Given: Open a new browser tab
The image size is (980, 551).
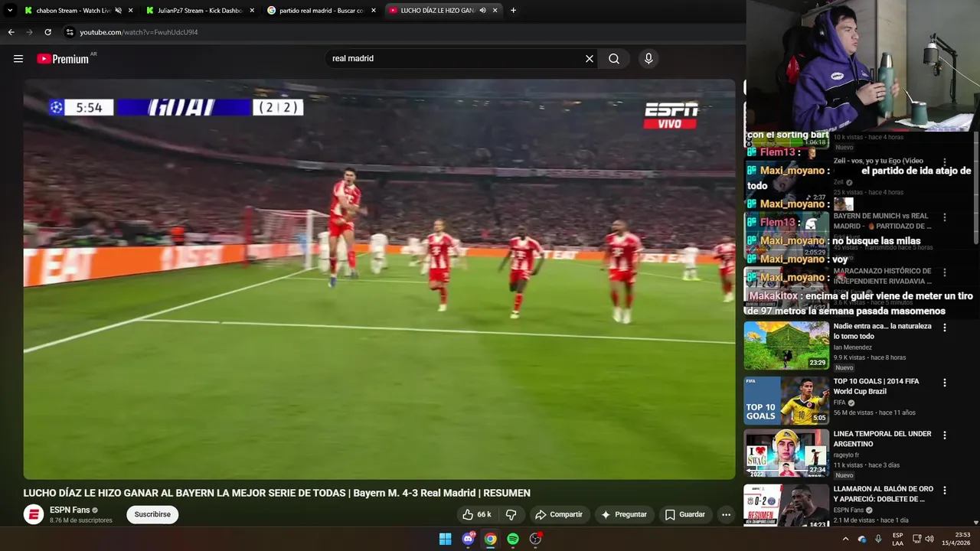Looking at the screenshot, I should click(513, 11).
